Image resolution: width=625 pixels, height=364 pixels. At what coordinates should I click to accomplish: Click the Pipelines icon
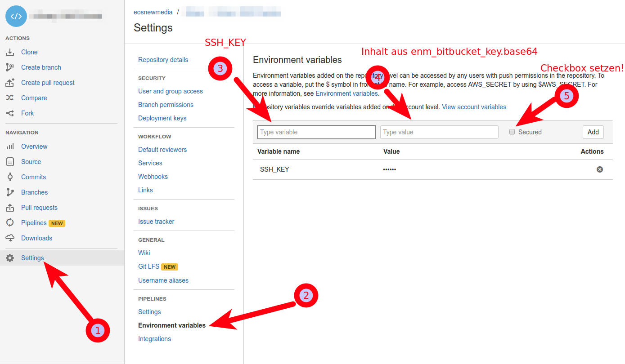click(x=10, y=223)
